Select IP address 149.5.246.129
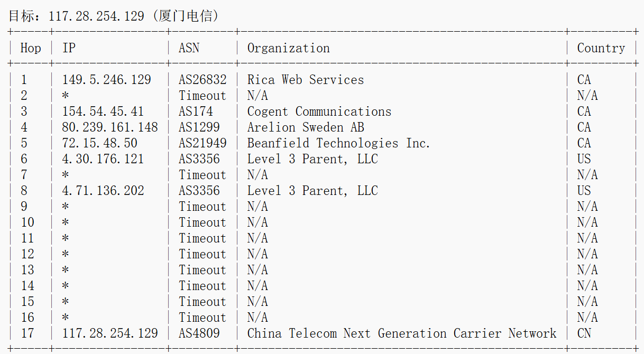644x354 pixels. pyautogui.click(x=107, y=80)
